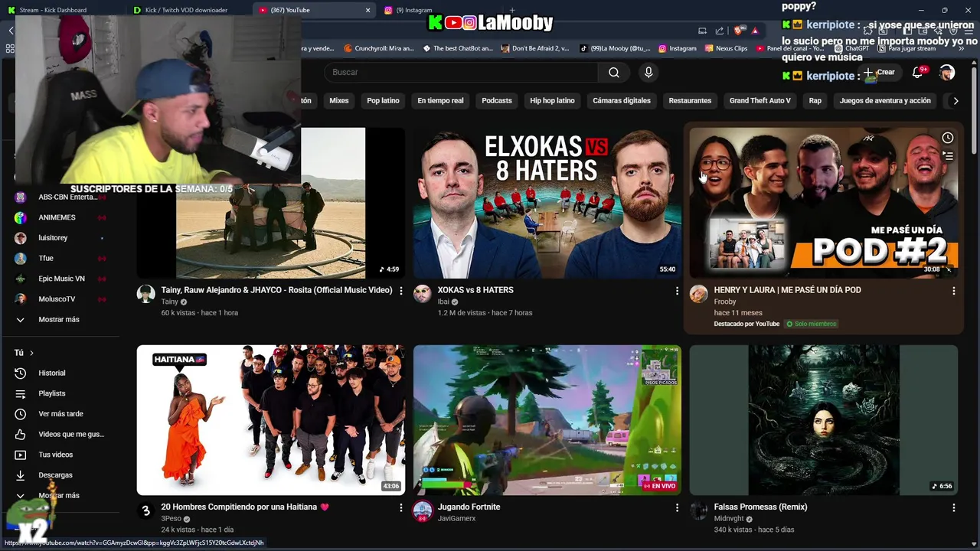Open options for 20 Hombres Compitiendo video

400,507
